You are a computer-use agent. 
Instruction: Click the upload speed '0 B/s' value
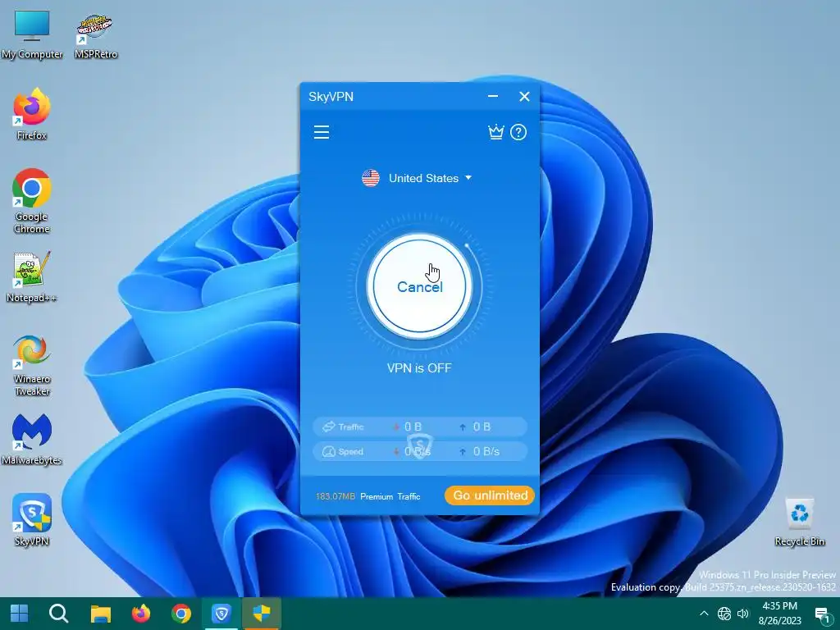tap(486, 452)
